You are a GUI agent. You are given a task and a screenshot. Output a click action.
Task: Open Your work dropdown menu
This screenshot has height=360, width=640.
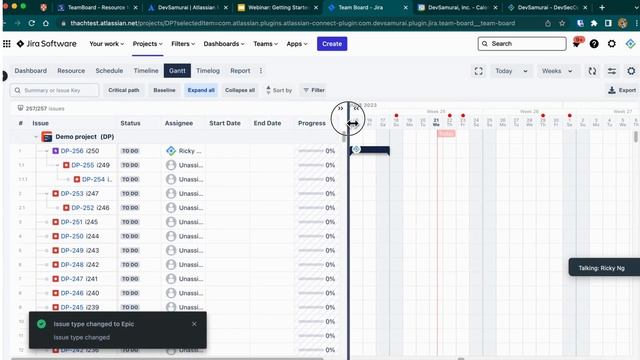click(x=106, y=44)
